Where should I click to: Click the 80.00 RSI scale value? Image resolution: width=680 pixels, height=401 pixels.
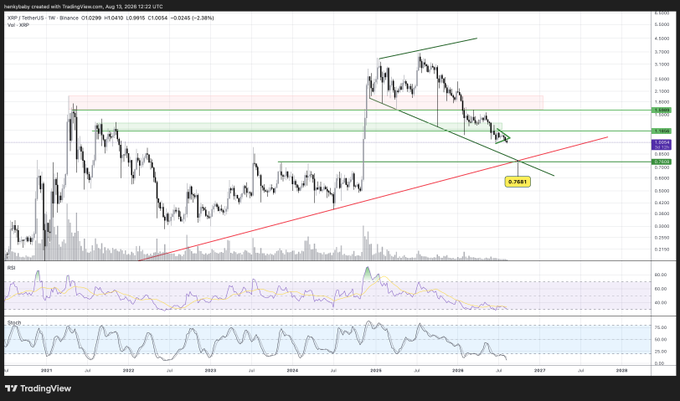tap(660, 275)
